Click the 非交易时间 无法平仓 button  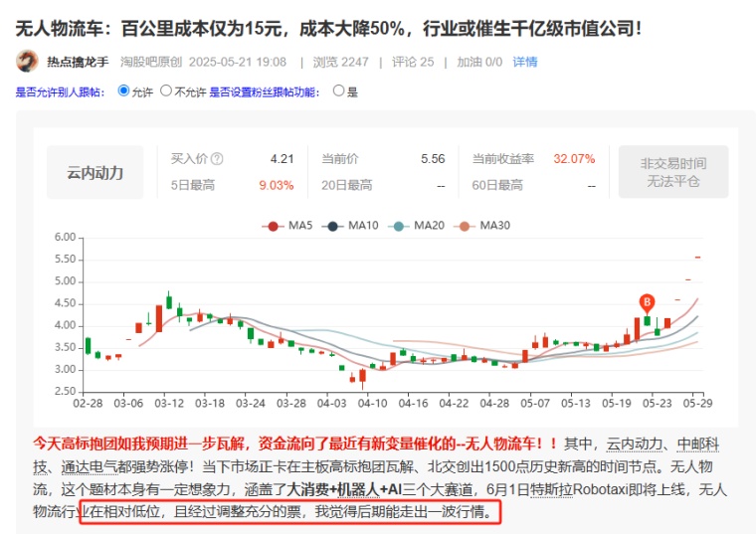[x=673, y=172]
